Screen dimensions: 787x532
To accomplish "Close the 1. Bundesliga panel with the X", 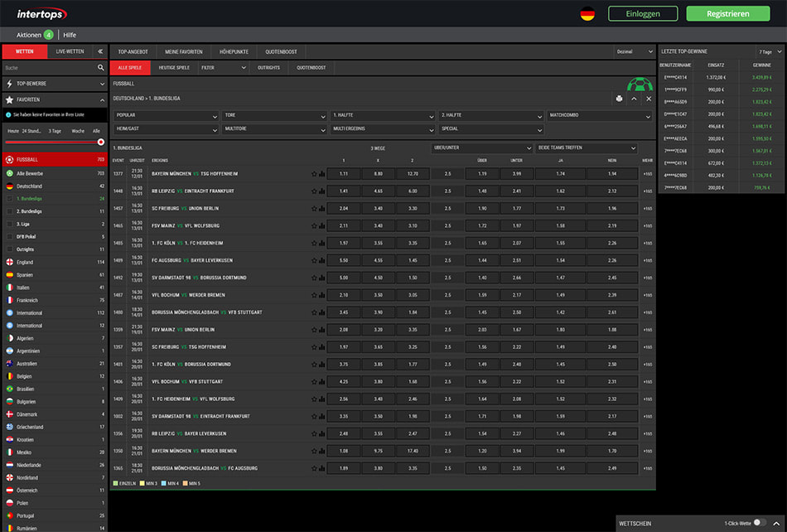I will pos(649,99).
